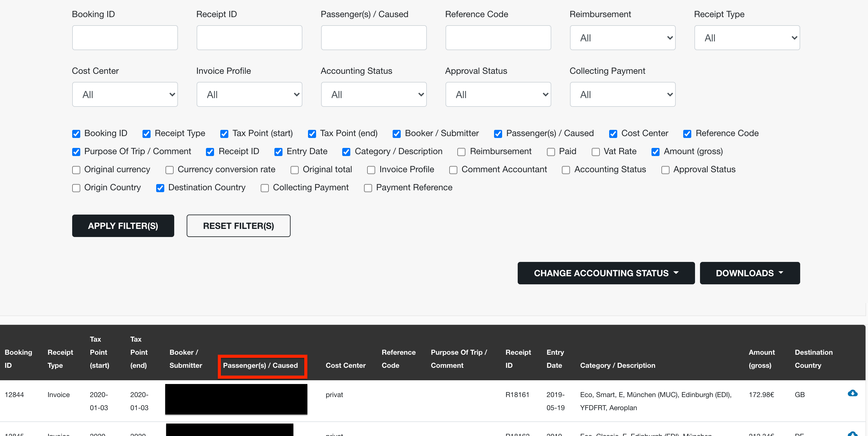Open the Reimbursement filter dropdown
Viewport: 868px width, 436px height.
[622, 38]
